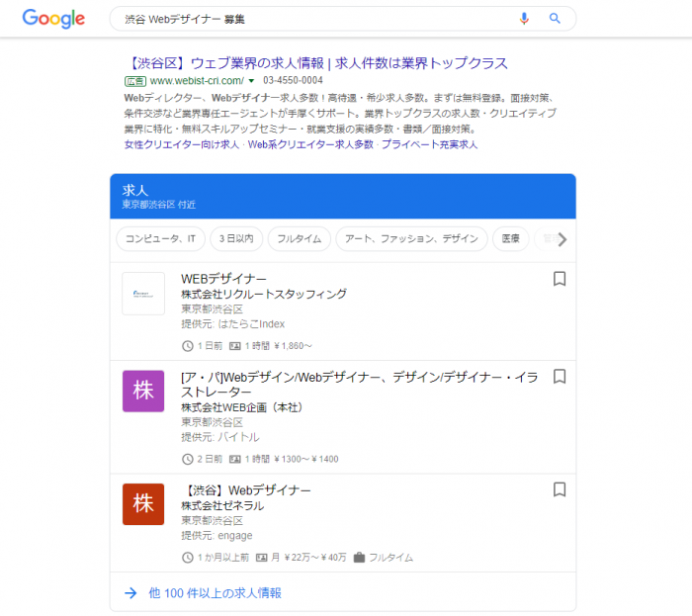Bookmark the 株式会社ゼネラル job

[560, 489]
